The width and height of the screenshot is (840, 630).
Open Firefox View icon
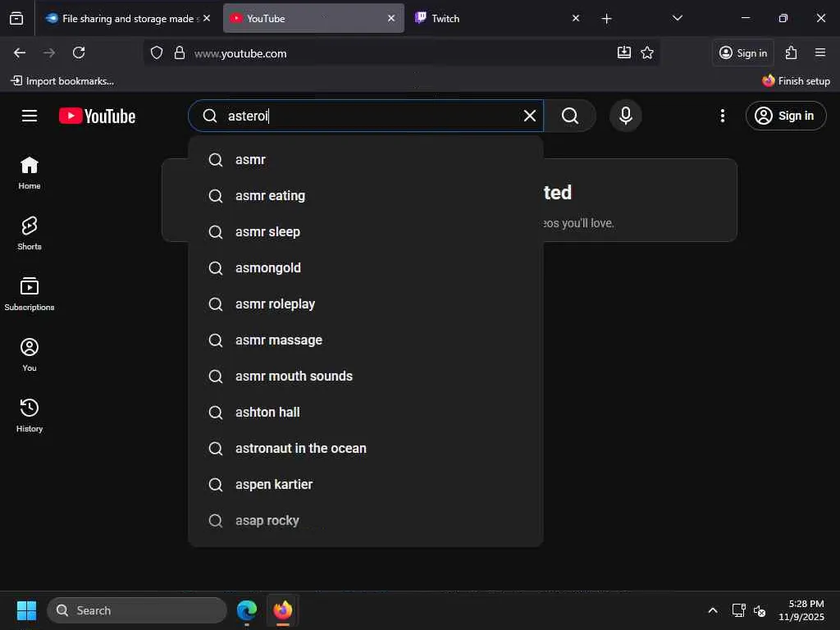coord(16,18)
